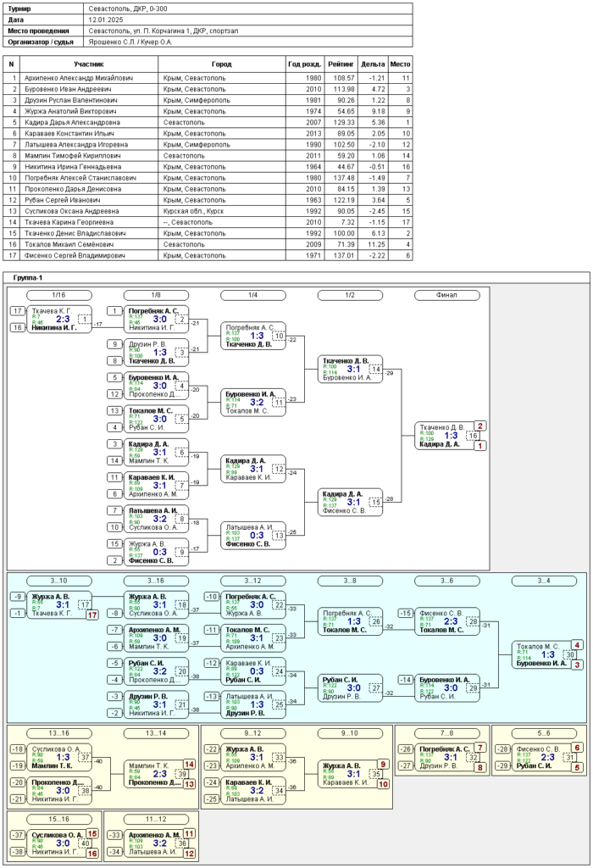Click the '3...12' round label
This screenshot has width=593, height=868.
(x=252, y=581)
